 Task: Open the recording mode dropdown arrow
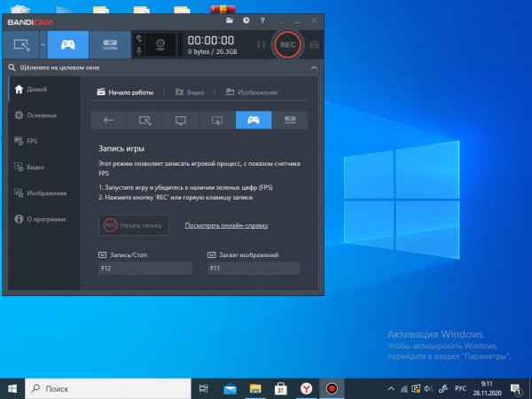point(43,45)
